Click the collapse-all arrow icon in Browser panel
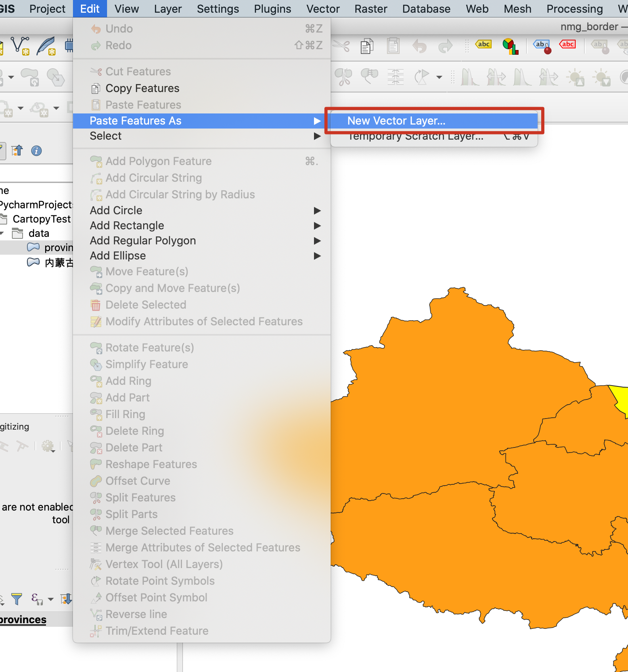 click(x=17, y=151)
